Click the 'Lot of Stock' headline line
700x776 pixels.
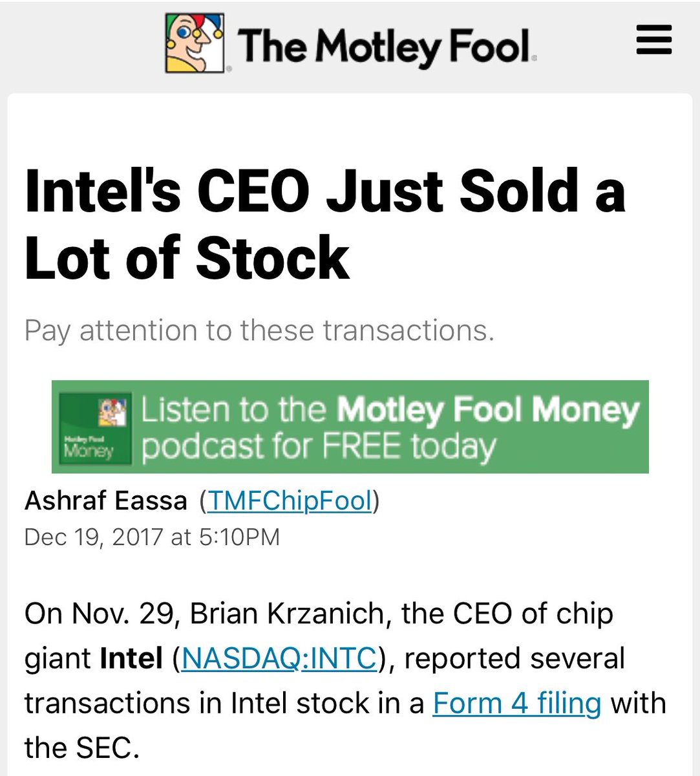(x=187, y=257)
